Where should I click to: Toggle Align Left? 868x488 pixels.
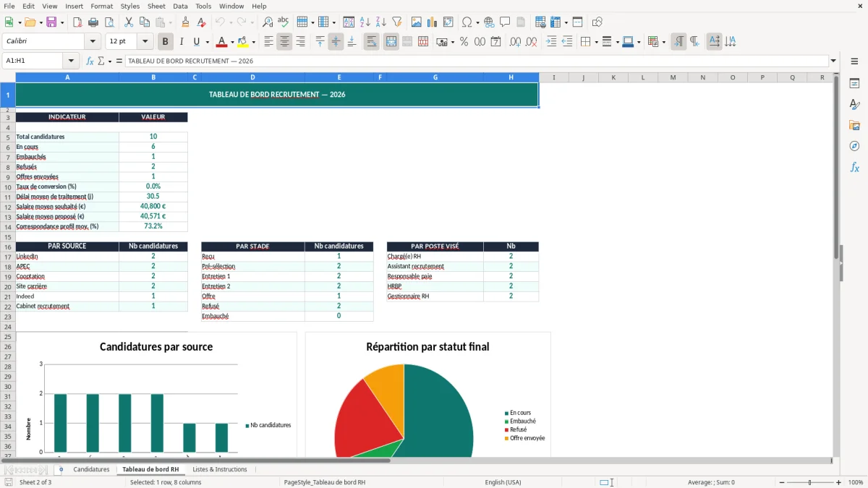pos(268,42)
